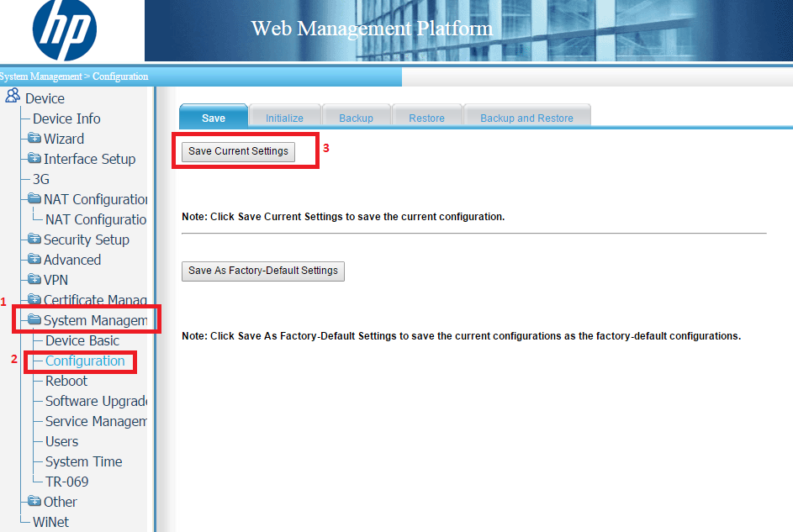
Task: Select the Restore tab
Action: 426,119
